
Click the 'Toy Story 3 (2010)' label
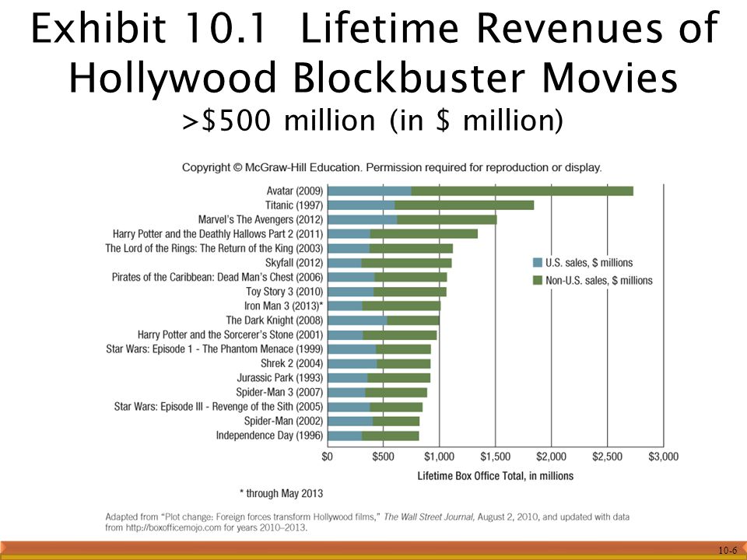(285, 292)
